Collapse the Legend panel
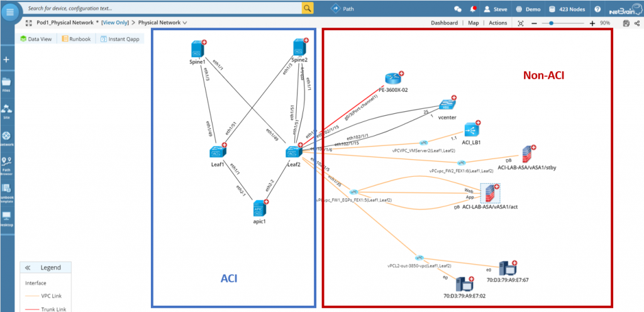 click(28, 268)
